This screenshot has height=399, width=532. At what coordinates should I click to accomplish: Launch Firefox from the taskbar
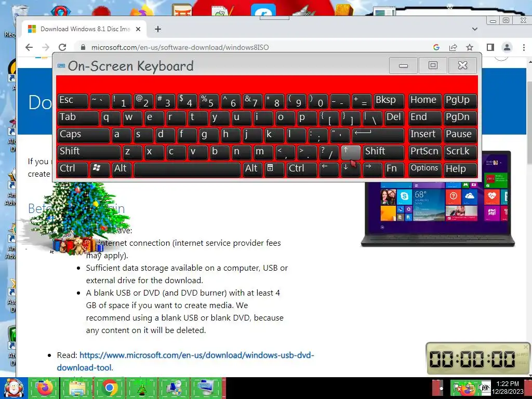pos(45,388)
